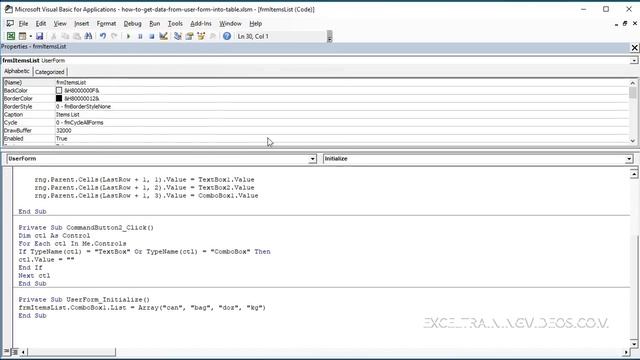Select the Enabled property value True
This screenshot has height=360, width=640.
click(x=62, y=139)
